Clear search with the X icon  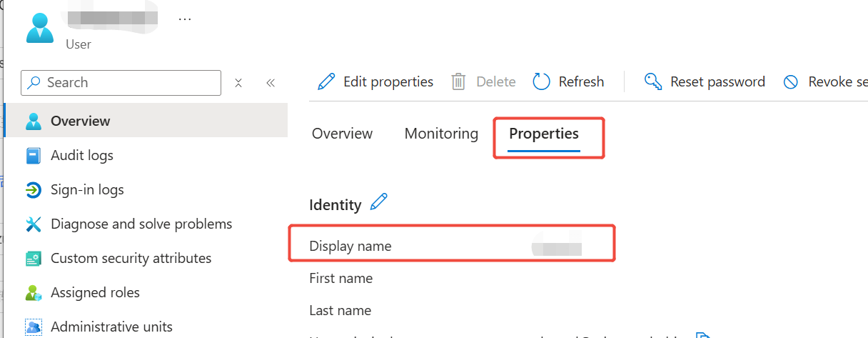tap(238, 83)
